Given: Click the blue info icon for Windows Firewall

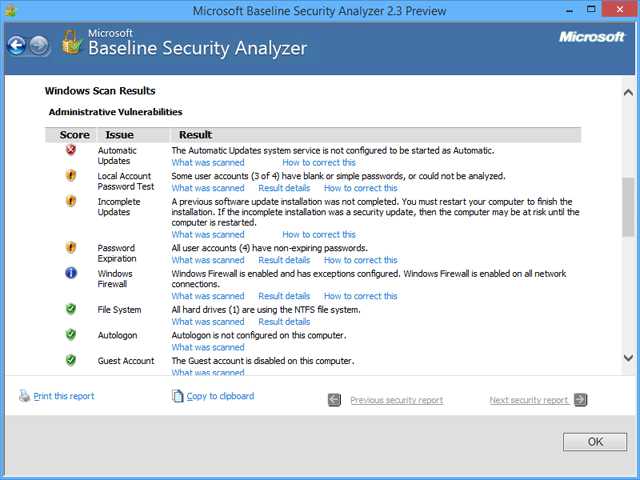Looking at the screenshot, I should [x=71, y=273].
